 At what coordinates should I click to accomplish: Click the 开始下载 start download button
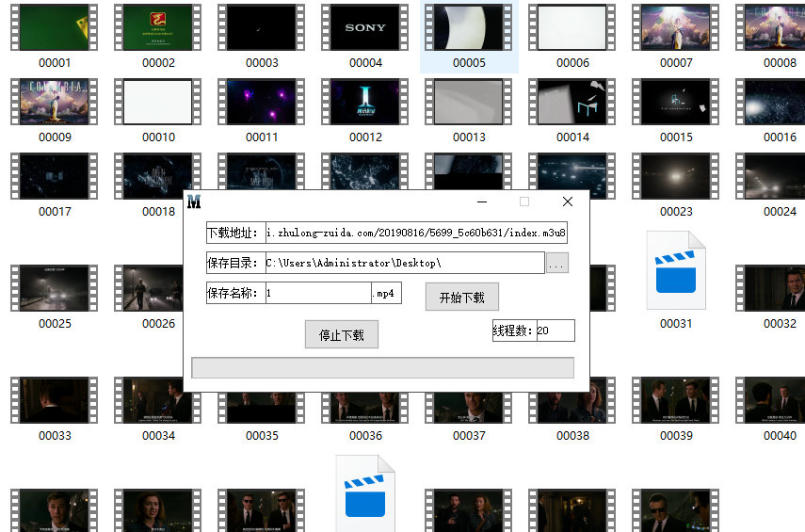coord(462,297)
